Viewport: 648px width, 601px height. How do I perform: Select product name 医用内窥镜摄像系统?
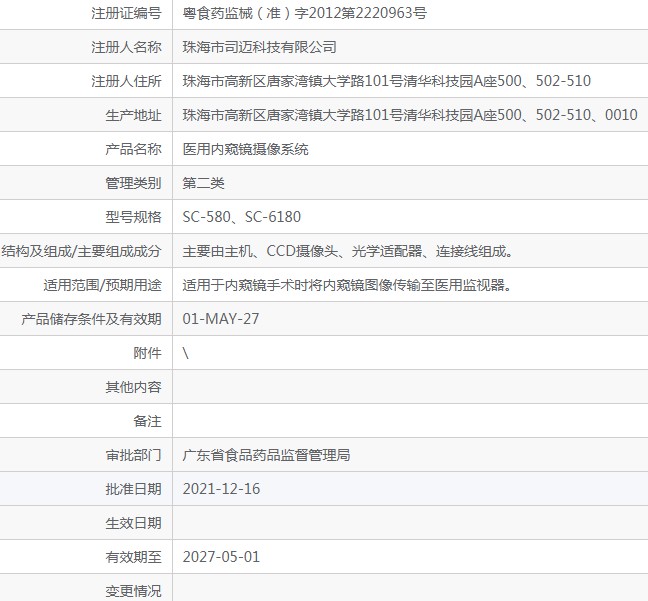[x=245, y=149]
